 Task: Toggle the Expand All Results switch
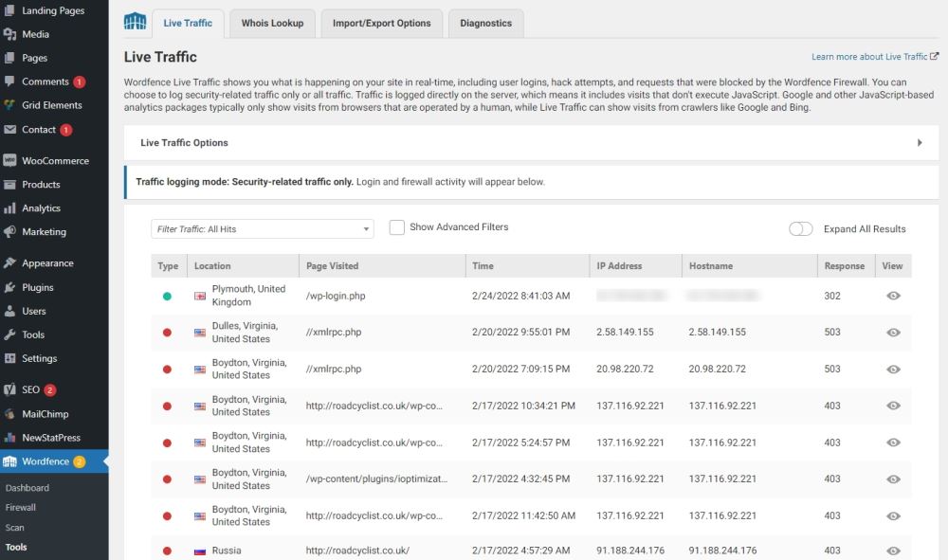(x=800, y=229)
